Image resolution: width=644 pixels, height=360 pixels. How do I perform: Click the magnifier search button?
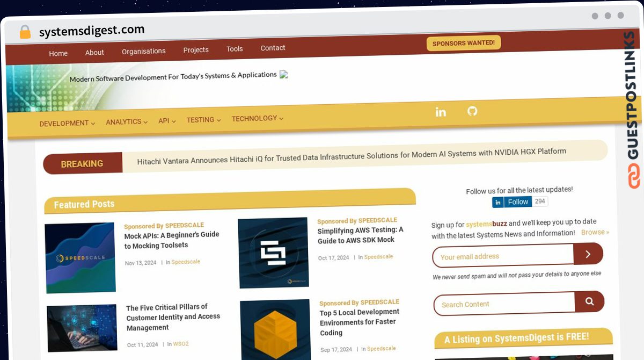pos(589,301)
